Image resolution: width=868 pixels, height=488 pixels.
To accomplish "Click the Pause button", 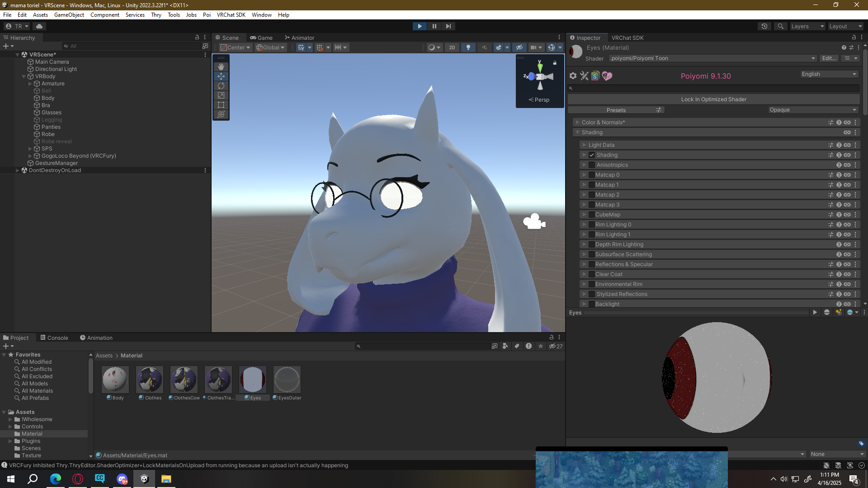I will point(434,26).
